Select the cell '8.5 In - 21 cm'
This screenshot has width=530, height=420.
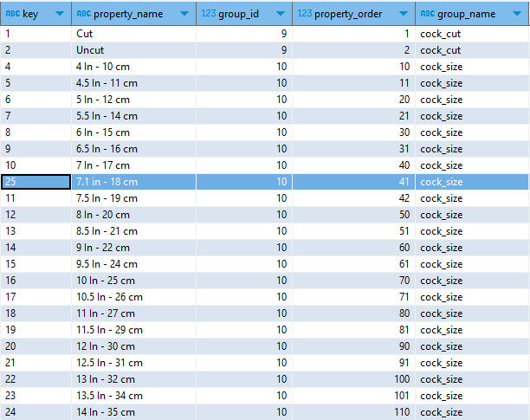(134, 231)
